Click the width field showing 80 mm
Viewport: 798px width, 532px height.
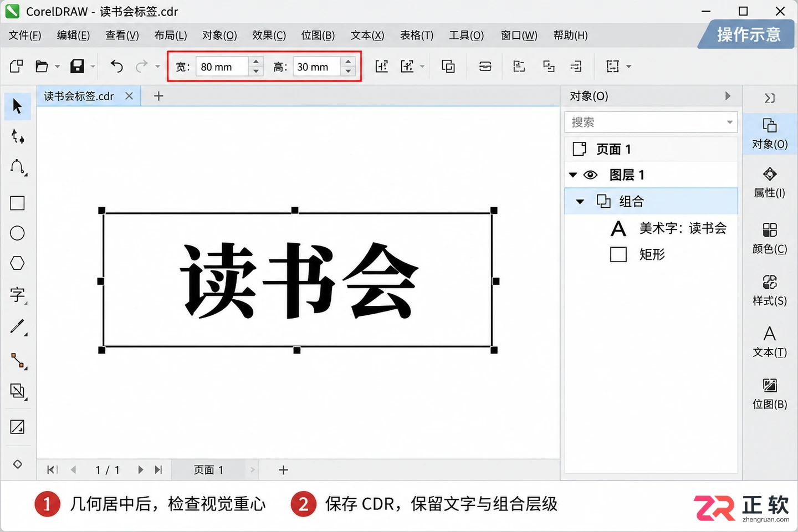[222, 67]
